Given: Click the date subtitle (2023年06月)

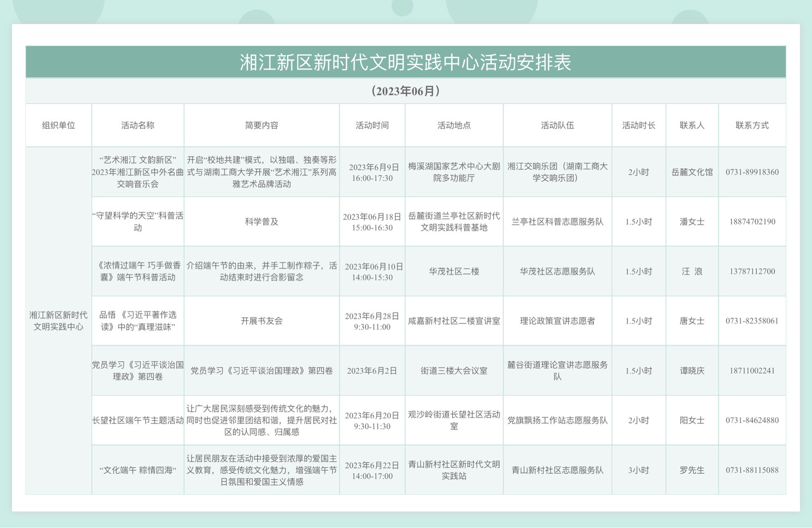Looking at the screenshot, I should [406, 91].
